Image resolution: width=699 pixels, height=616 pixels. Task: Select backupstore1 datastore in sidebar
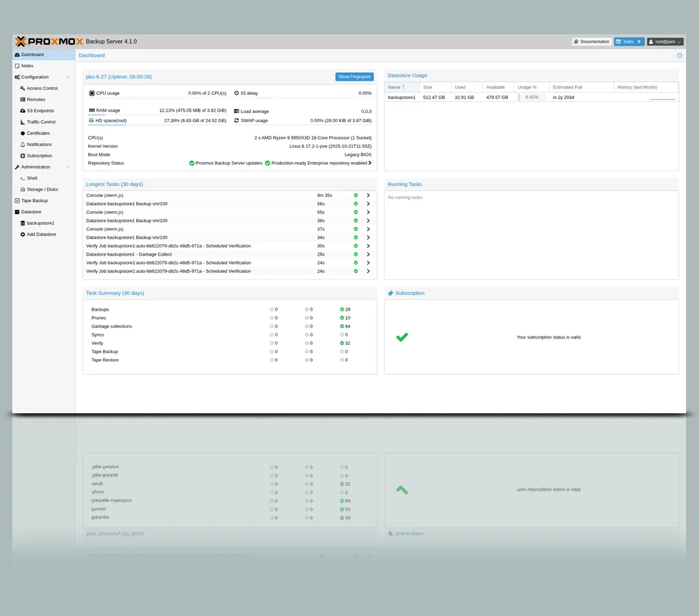click(40, 223)
